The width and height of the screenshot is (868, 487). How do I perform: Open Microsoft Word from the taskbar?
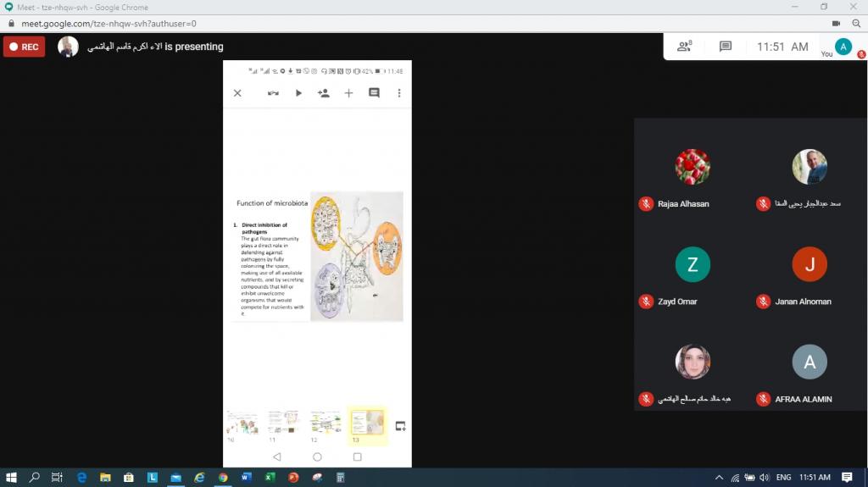click(x=246, y=478)
